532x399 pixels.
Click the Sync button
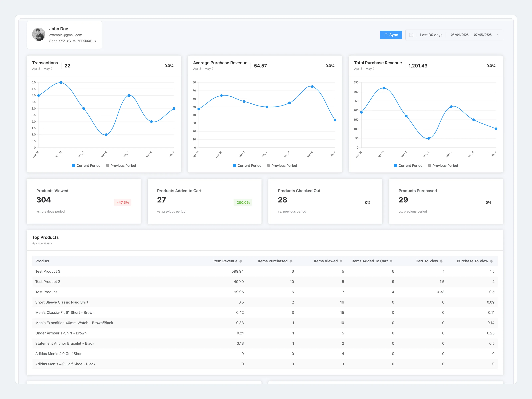pyautogui.click(x=391, y=35)
